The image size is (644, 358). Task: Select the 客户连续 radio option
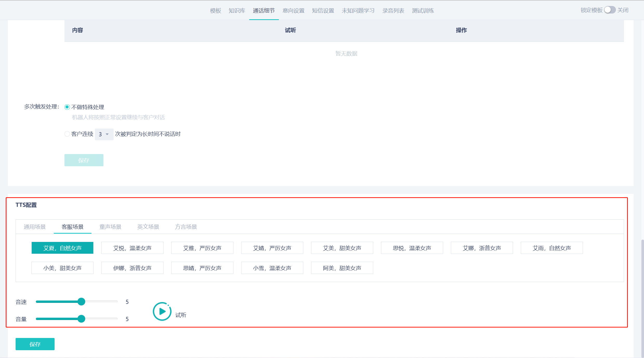[67, 134]
